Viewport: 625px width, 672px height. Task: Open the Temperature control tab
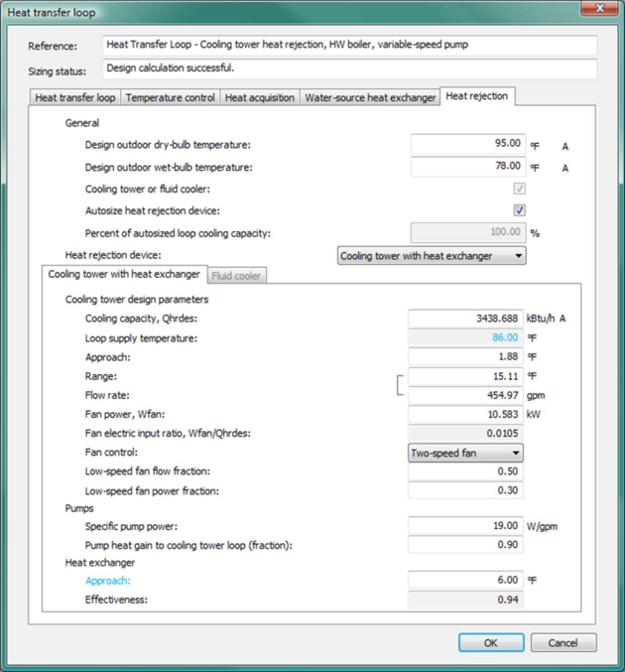coord(170,97)
